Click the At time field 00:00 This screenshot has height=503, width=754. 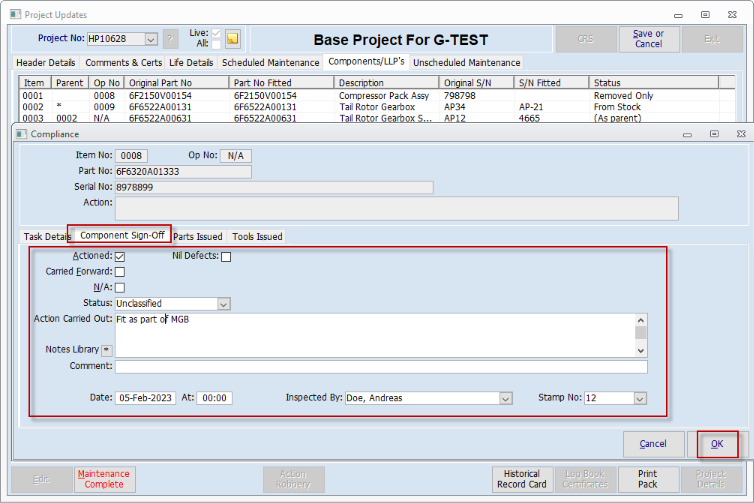[214, 398]
